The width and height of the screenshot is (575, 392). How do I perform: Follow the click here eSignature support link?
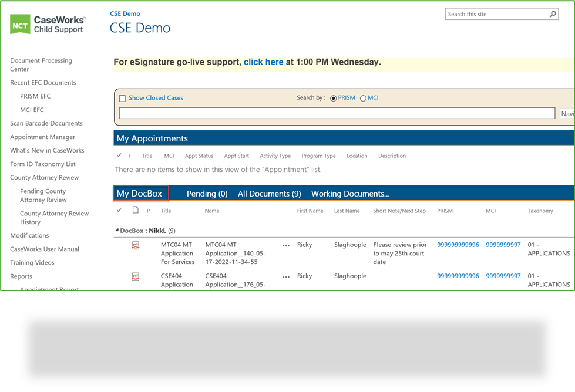point(263,62)
